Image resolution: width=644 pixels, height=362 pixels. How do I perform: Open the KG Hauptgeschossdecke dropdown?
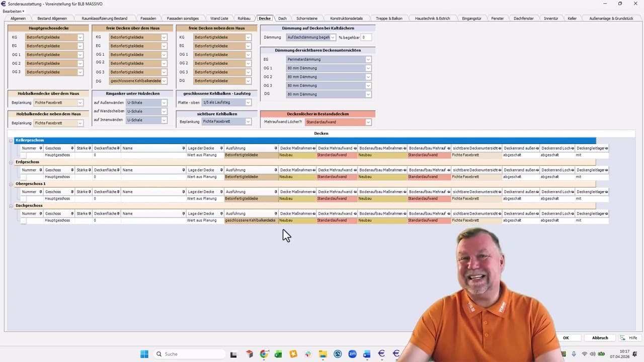[x=80, y=37]
